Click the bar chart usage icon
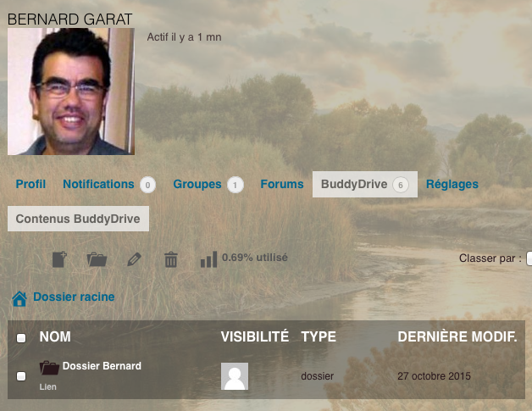 tap(208, 259)
